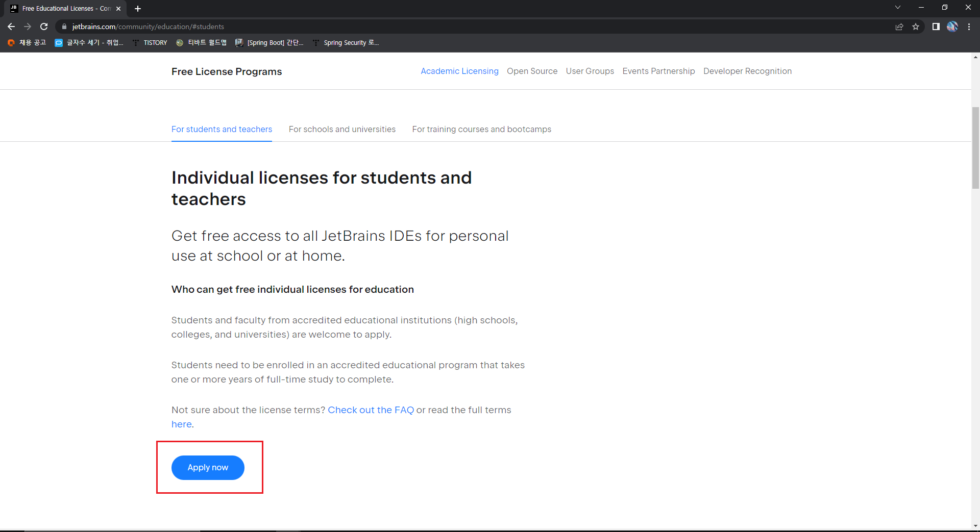Screen dimensions: 980x532
Task: View site information via the lock icon
Action: click(x=64, y=27)
